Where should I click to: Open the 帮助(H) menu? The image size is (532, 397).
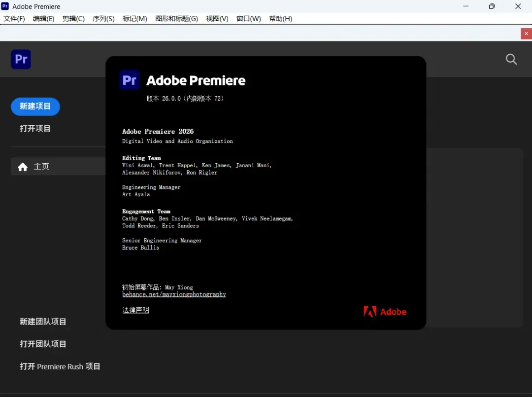click(x=281, y=19)
